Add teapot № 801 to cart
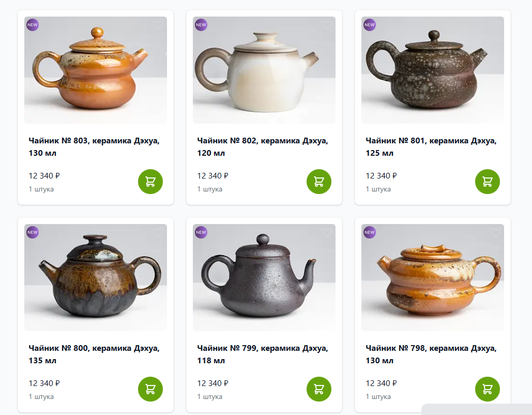532x415 pixels. tap(488, 182)
